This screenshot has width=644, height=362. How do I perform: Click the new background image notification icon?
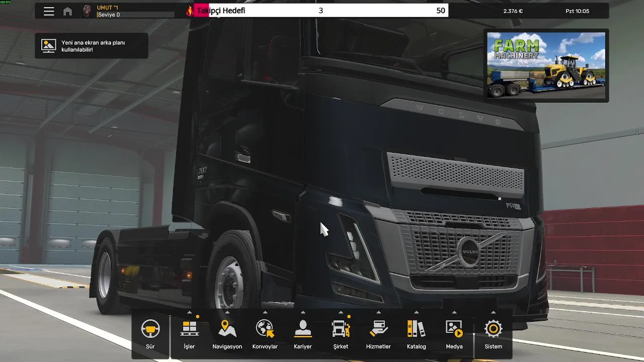click(x=49, y=46)
